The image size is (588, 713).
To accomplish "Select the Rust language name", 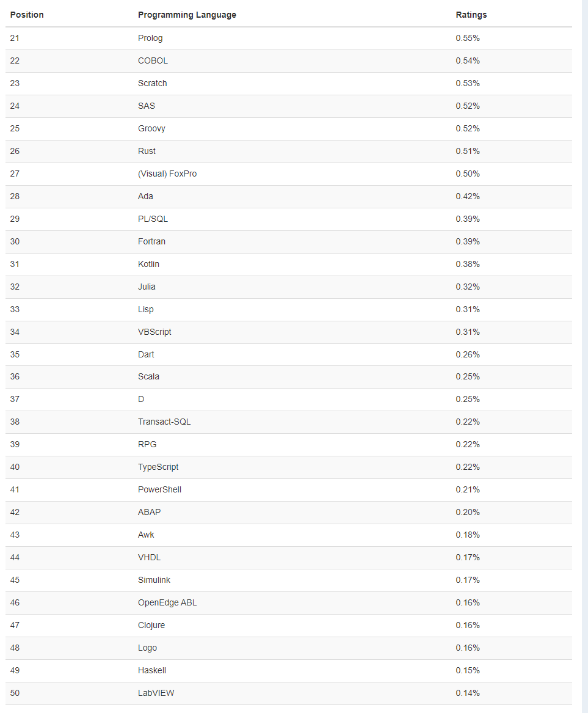I will [147, 151].
